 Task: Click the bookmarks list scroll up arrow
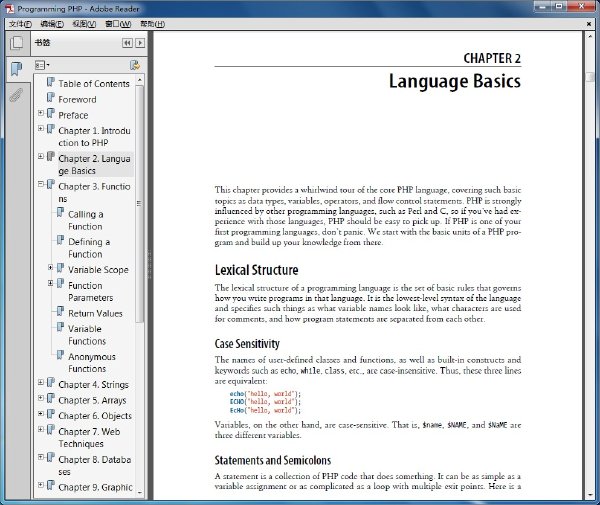[140, 80]
